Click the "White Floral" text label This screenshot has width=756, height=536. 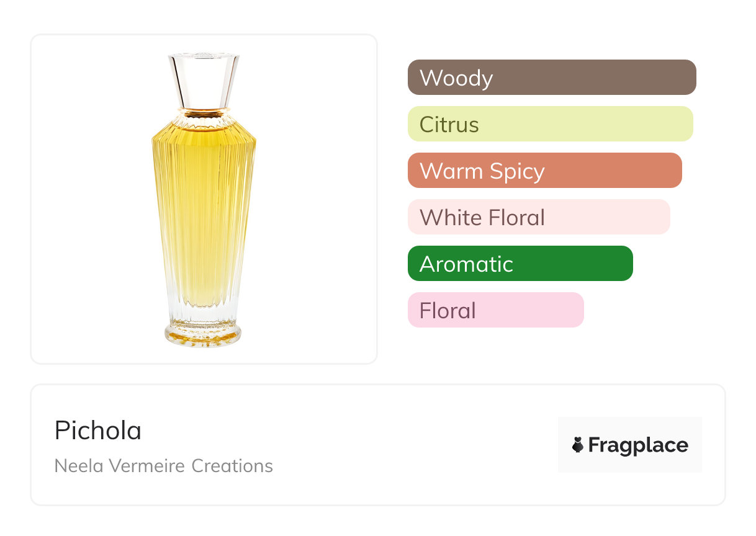point(482,218)
